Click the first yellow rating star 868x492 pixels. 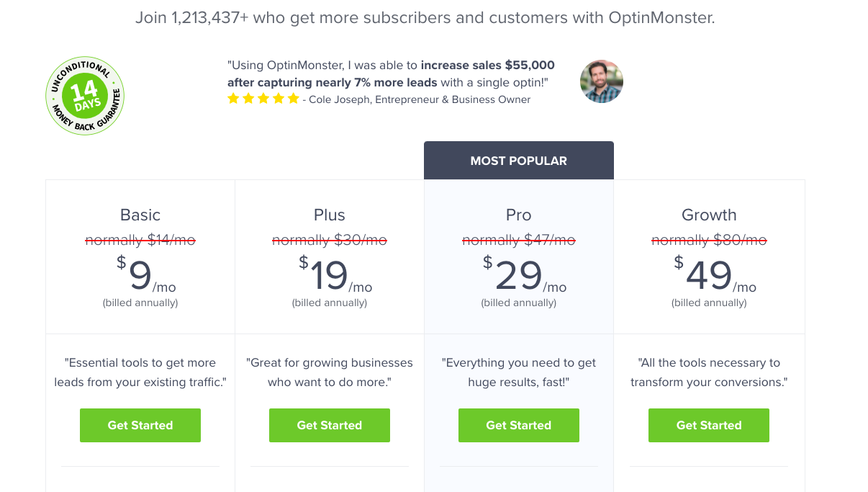233,99
